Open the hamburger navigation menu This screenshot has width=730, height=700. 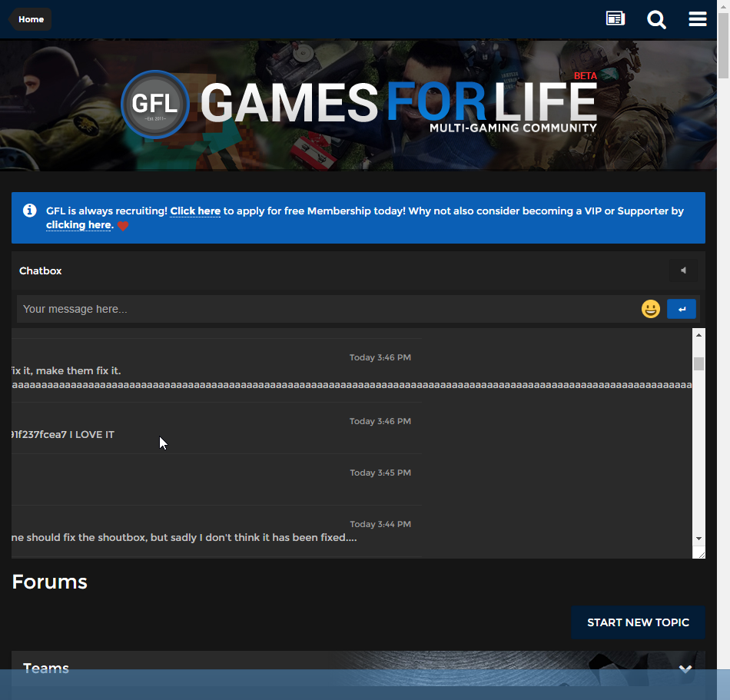[698, 19]
